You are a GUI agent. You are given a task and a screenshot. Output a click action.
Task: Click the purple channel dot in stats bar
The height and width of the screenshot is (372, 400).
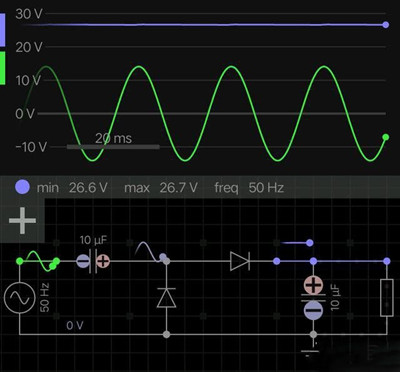(22, 187)
